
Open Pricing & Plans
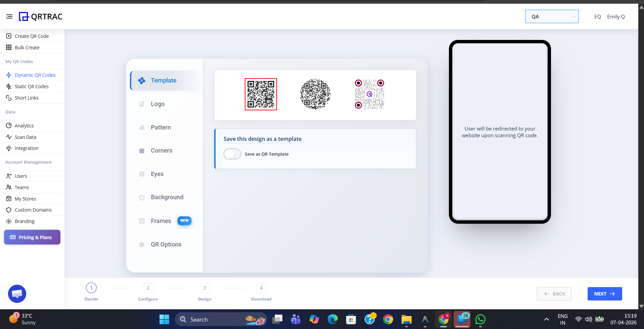(32, 237)
